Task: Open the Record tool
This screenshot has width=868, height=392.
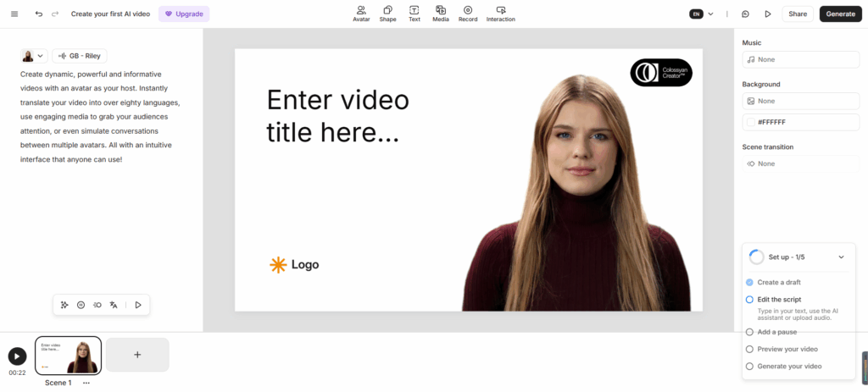Action: pyautogui.click(x=468, y=14)
